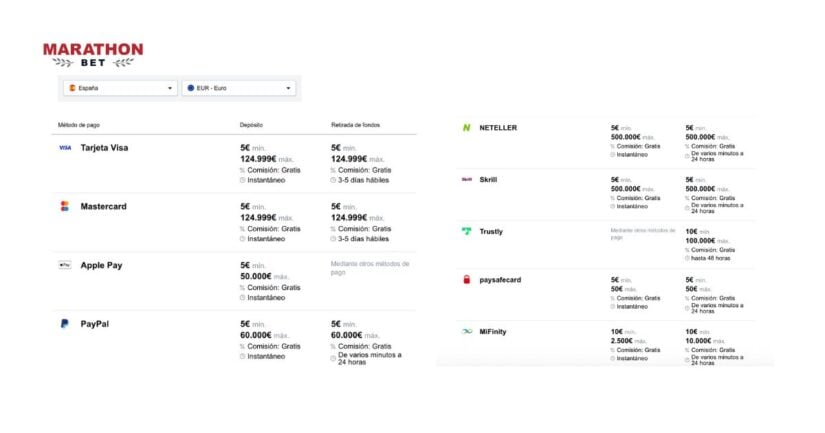Click the Trustly logo icon
Viewport: 825px width, 433px height.
pyautogui.click(x=466, y=231)
